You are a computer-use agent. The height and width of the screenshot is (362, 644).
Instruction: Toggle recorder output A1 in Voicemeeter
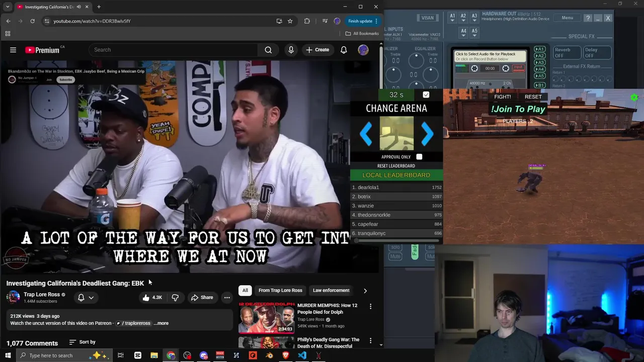(x=539, y=50)
